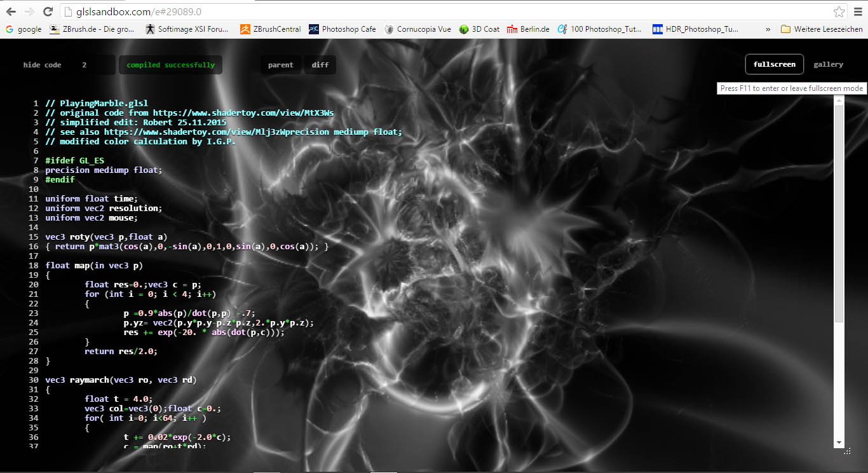Click the browser back arrow
Image resolution: width=868 pixels, height=473 pixels.
tap(11, 11)
